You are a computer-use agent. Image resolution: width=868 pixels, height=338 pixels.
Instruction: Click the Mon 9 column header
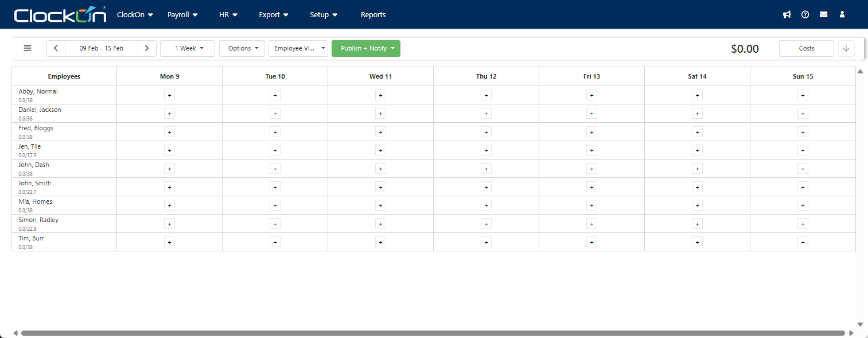point(169,76)
